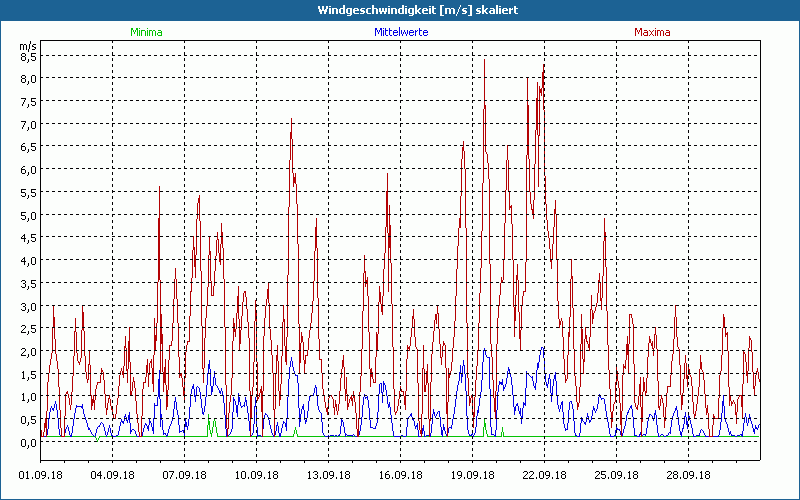Pick the 13.09.18 date label
This screenshot has height=500, width=800.
click(x=329, y=475)
